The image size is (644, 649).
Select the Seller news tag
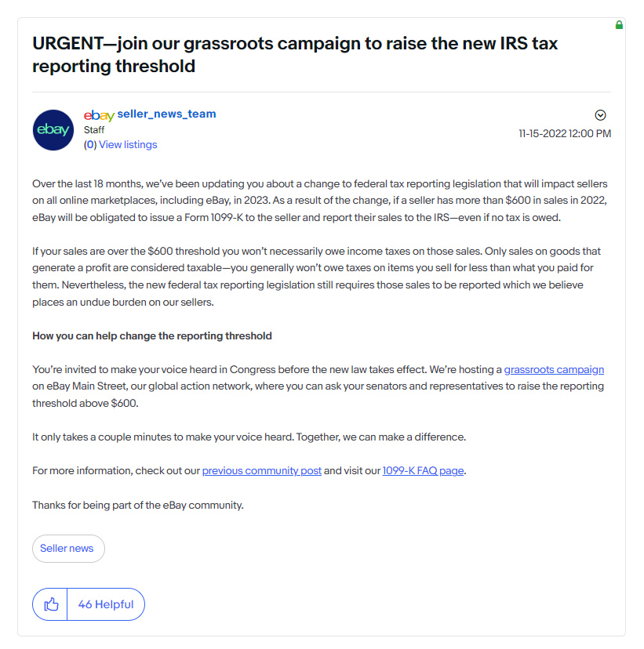point(67,549)
